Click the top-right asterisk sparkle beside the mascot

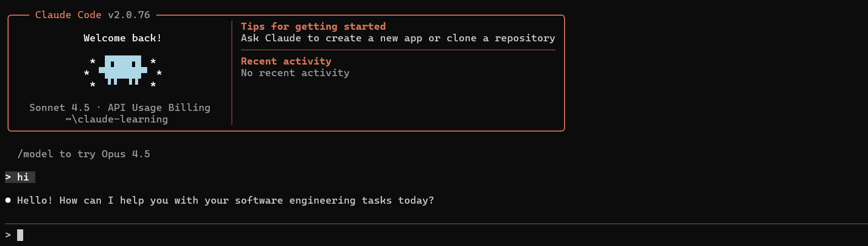[x=153, y=61]
